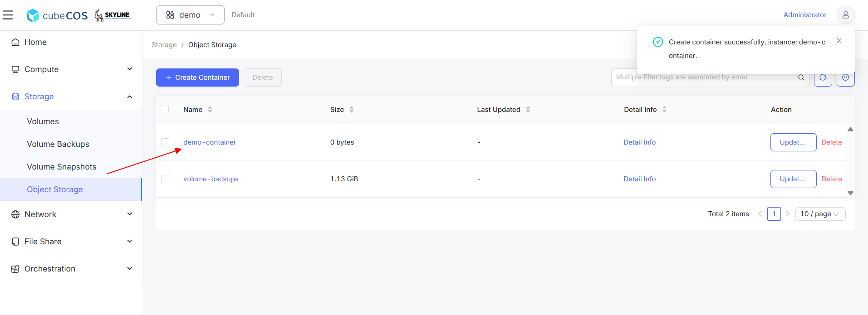Tick the demo-container row checkbox
The width and height of the screenshot is (868, 315).
click(x=165, y=142)
